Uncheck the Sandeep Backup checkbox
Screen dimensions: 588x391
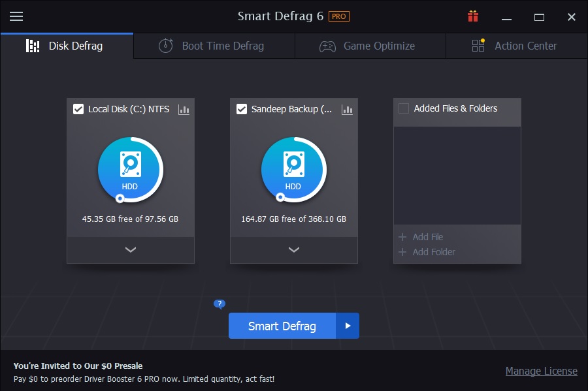242,109
